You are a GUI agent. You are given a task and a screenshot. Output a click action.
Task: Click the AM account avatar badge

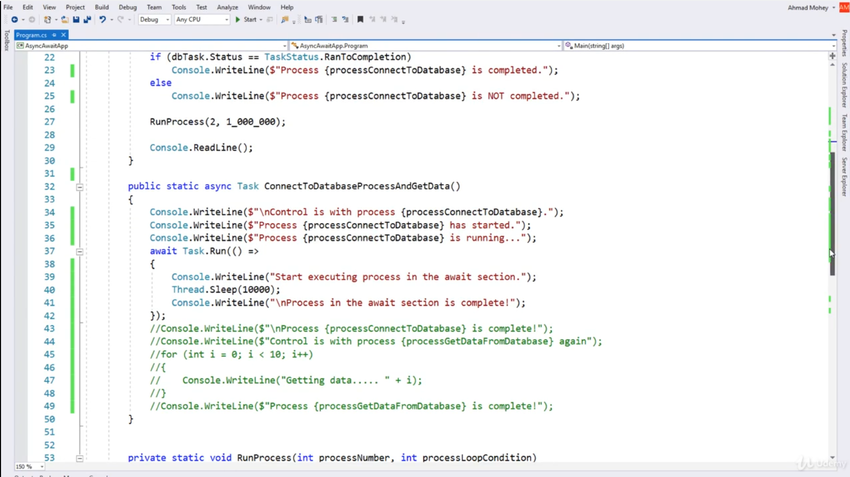pos(844,7)
